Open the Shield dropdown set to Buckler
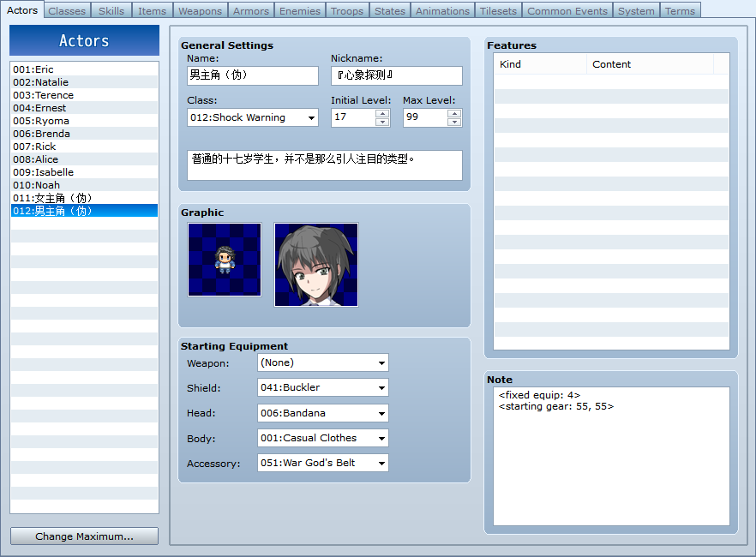Screen dimensions: 756x557 point(323,387)
